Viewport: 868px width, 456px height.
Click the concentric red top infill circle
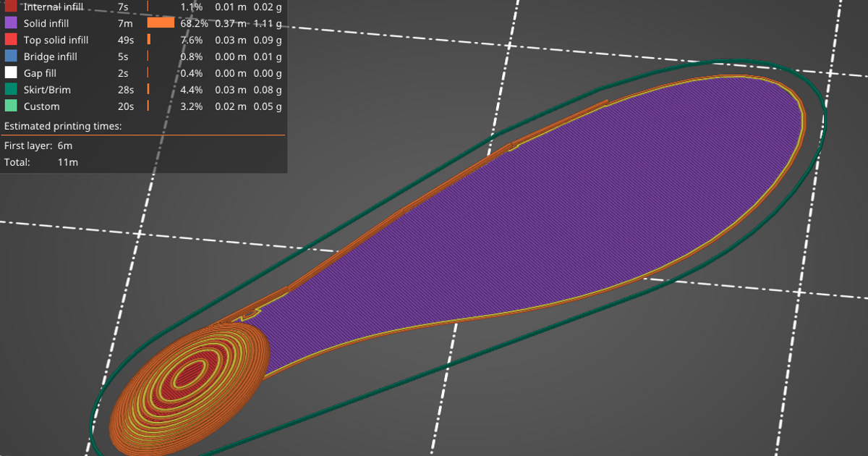[190, 373]
